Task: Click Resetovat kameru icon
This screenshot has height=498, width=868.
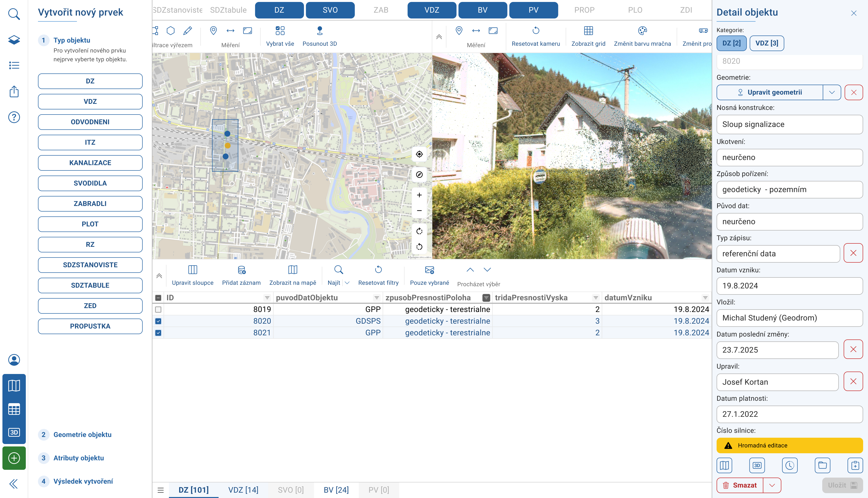Action: click(x=536, y=31)
